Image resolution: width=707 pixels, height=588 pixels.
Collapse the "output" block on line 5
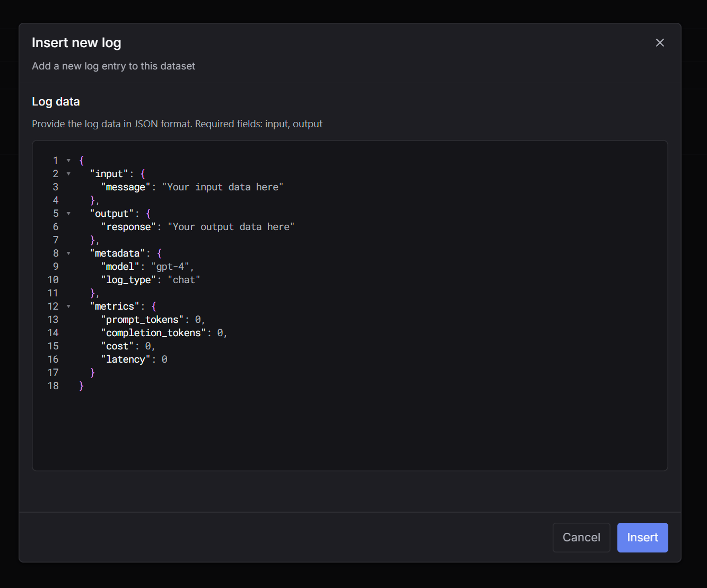[68, 214]
